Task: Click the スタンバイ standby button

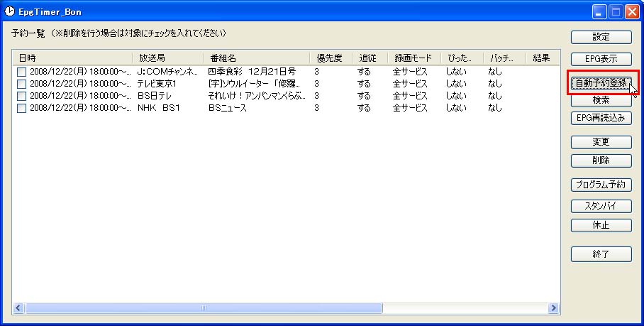Action: tap(601, 206)
